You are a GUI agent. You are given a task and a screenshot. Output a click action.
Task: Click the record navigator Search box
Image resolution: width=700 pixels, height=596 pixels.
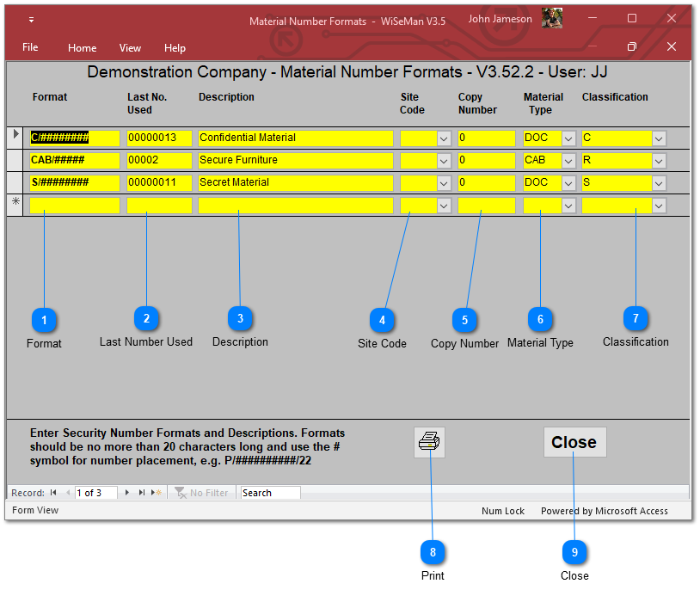click(x=270, y=493)
